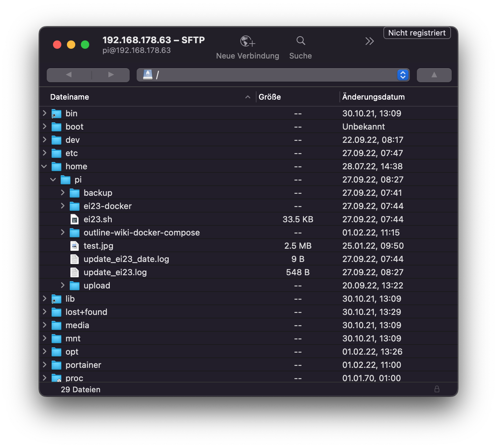Image resolution: width=497 pixels, height=448 pixels.
Task: Collapse the home folder
Action: coord(44,167)
